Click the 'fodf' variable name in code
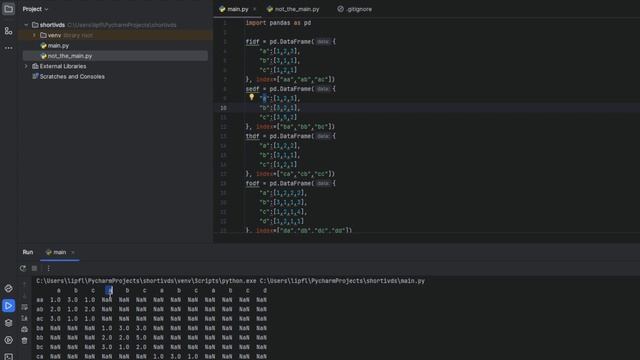The width and height of the screenshot is (640, 360). [x=252, y=184]
